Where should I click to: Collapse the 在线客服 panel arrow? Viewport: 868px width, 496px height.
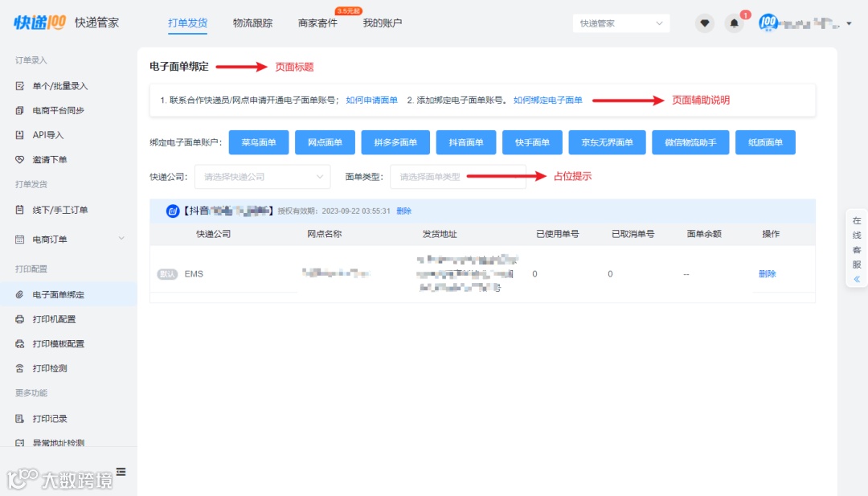tap(857, 279)
